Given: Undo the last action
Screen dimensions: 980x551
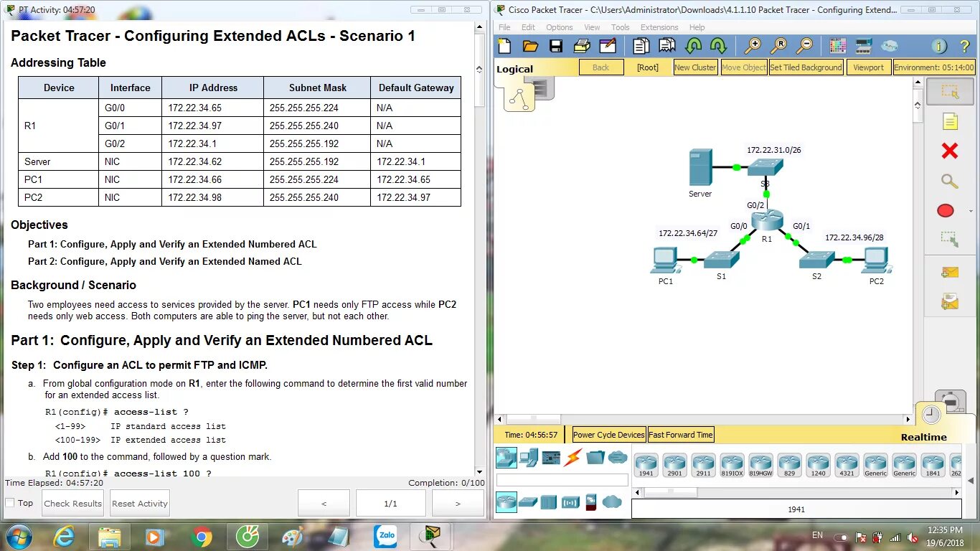Looking at the screenshot, I should 693,47.
